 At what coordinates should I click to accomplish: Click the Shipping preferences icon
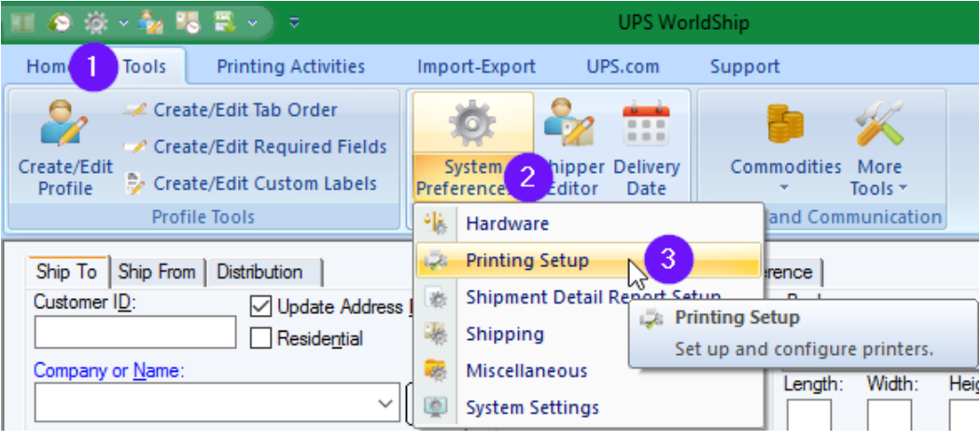point(436,334)
